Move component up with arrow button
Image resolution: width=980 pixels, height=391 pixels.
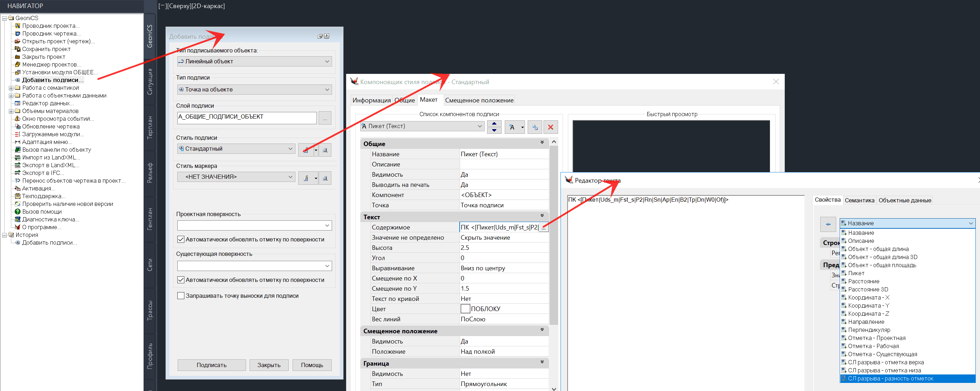click(494, 124)
